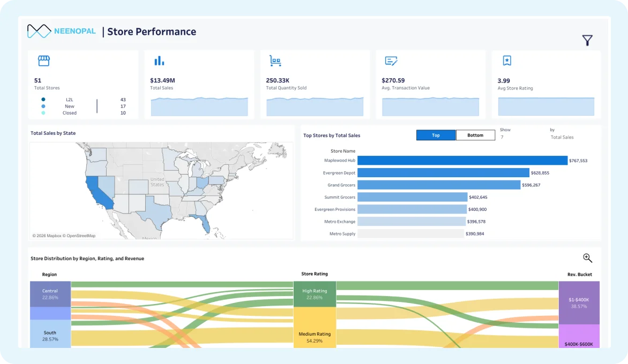Click the Total Sales by State title

(53, 133)
